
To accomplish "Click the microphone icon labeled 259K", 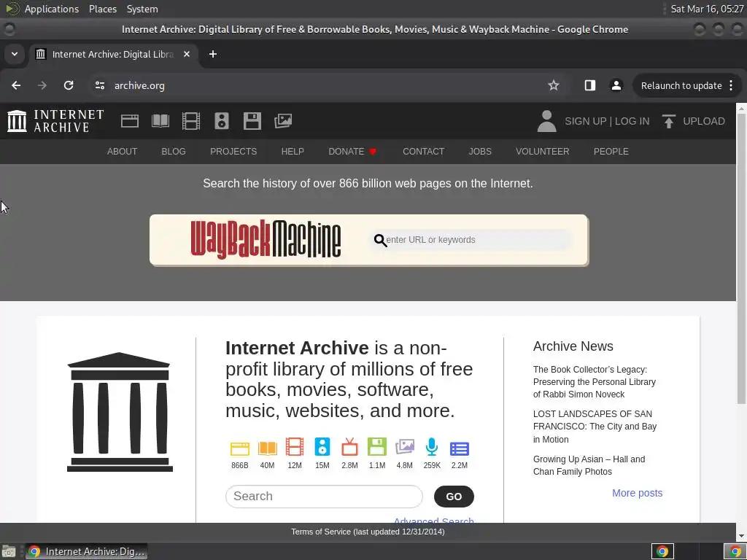I will [432, 447].
